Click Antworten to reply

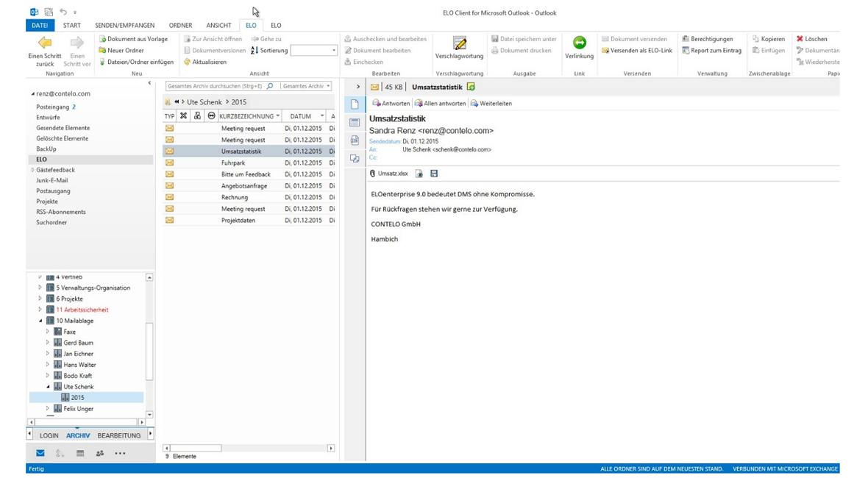coord(391,104)
